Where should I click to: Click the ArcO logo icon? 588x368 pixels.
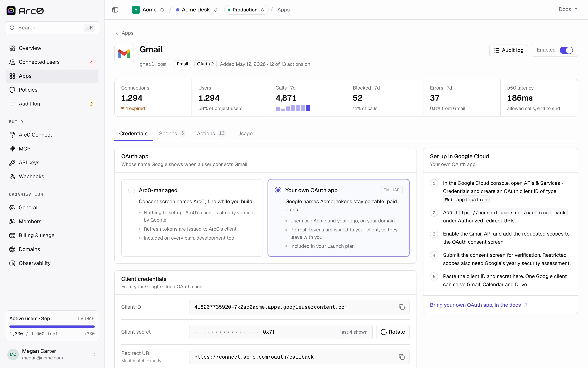[11, 10]
